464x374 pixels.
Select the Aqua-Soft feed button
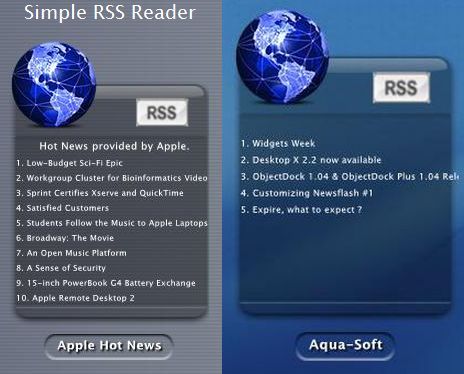(x=345, y=345)
